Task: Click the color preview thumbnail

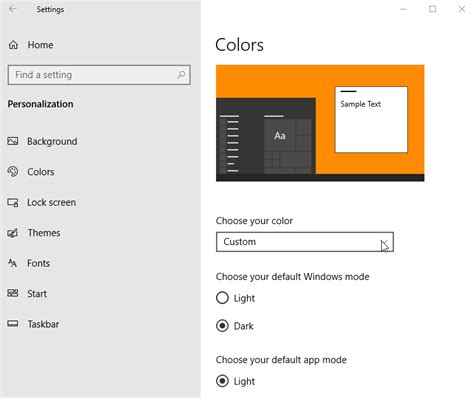Action: pyautogui.click(x=320, y=123)
